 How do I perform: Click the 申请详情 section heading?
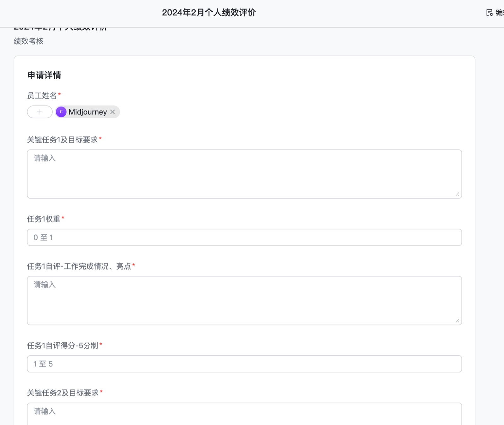coord(44,75)
